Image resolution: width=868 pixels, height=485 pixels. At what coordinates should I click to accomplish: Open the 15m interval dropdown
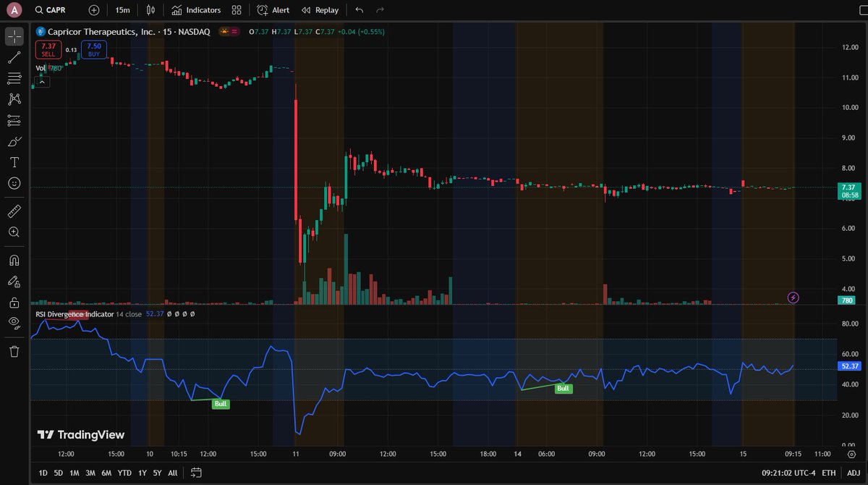point(123,10)
